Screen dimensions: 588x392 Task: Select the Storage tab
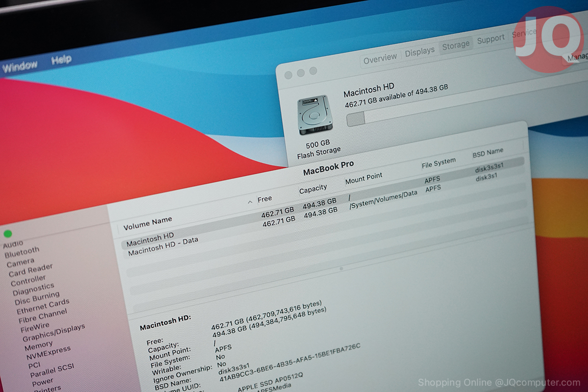point(456,46)
